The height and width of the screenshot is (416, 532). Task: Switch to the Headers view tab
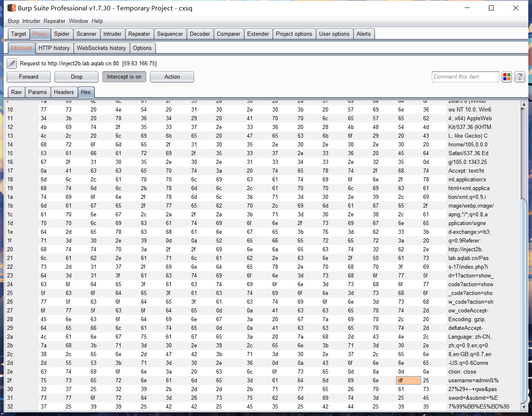click(x=64, y=92)
